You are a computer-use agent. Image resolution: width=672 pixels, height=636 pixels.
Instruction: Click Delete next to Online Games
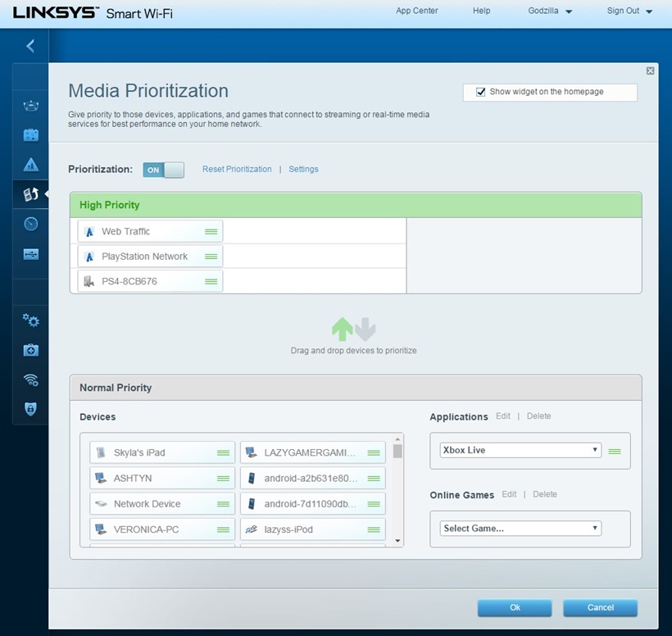click(545, 494)
